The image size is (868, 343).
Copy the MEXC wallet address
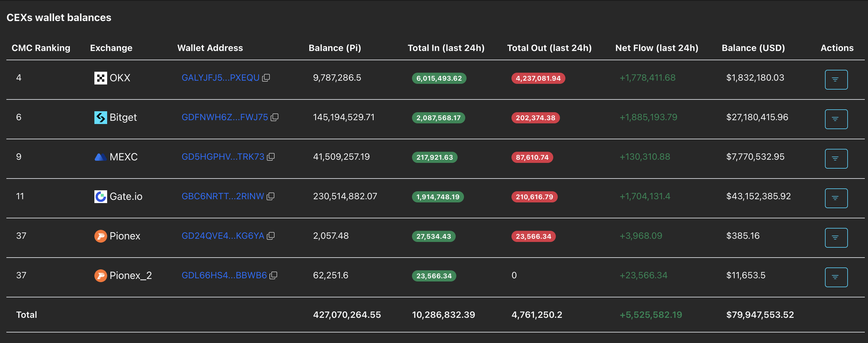click(x=271, y=157)
